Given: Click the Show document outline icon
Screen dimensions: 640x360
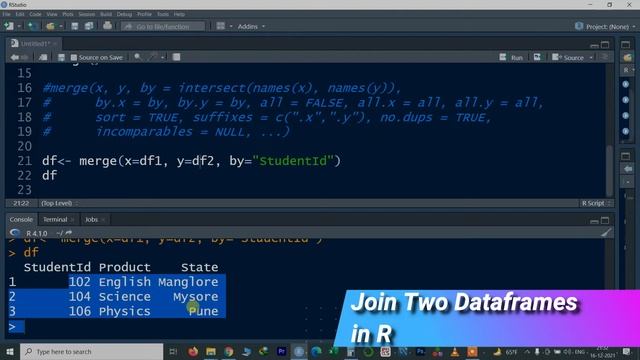Looking at the screenshot, I should pos(605,58).
